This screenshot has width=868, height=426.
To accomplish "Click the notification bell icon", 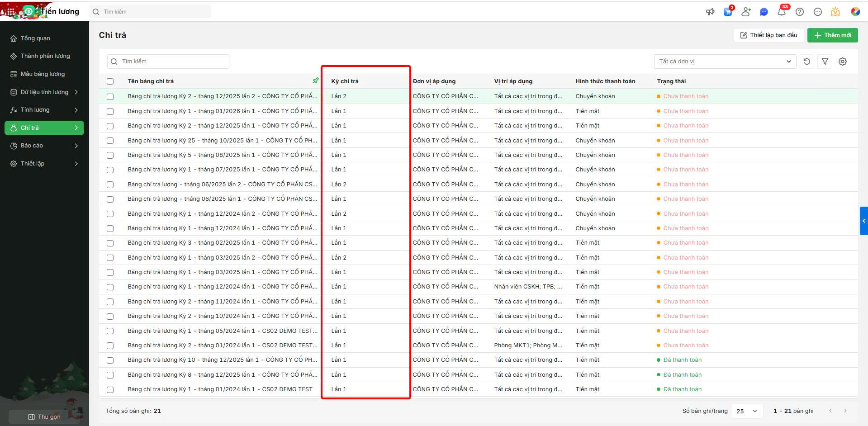I will (x=781, y=12).
